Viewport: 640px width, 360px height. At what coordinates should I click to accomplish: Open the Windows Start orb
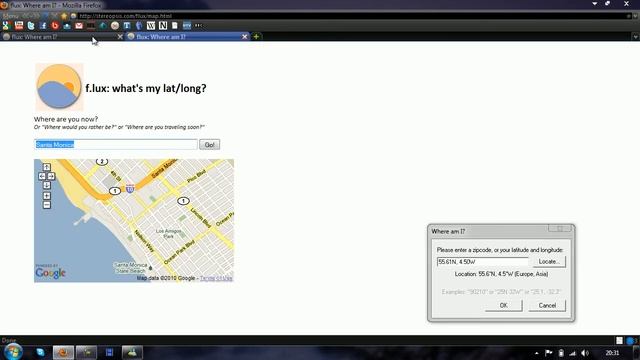(x=13, y=351)
